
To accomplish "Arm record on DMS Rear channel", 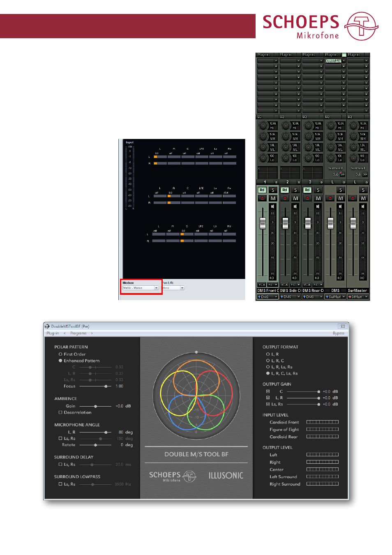I will pos(307,198).
